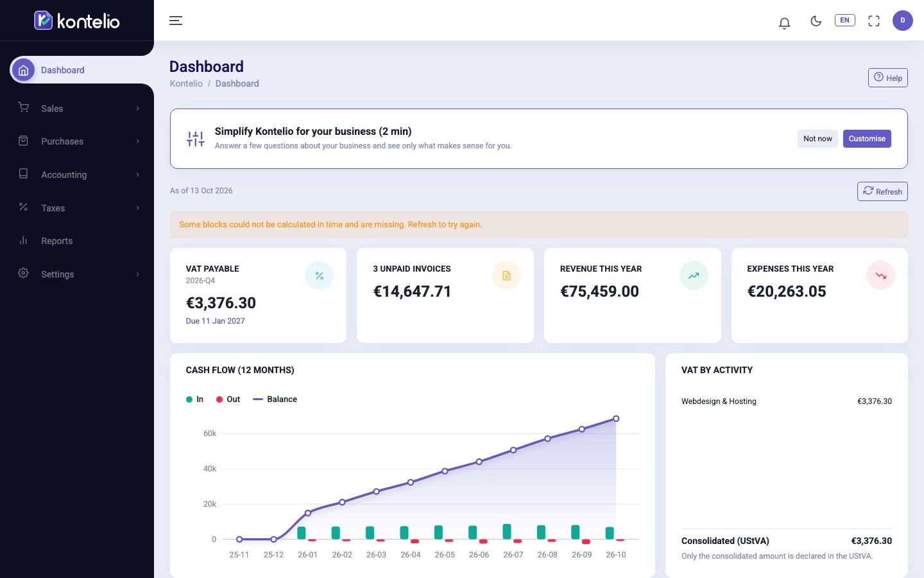924x578 pixels.
Task: Click the €14,647.71 unpaid invoices amount
Action: pyautogui.click(x=413, y=292)
